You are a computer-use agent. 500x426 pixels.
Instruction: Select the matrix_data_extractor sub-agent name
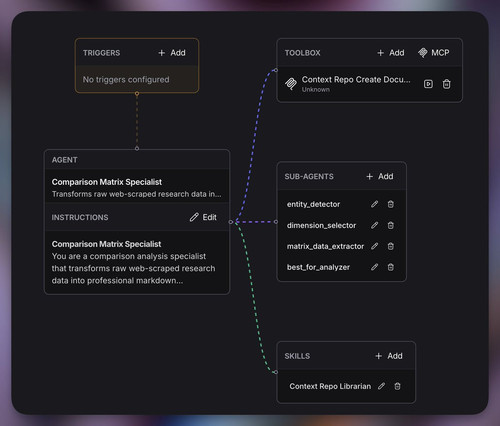[x=325, y=246]
